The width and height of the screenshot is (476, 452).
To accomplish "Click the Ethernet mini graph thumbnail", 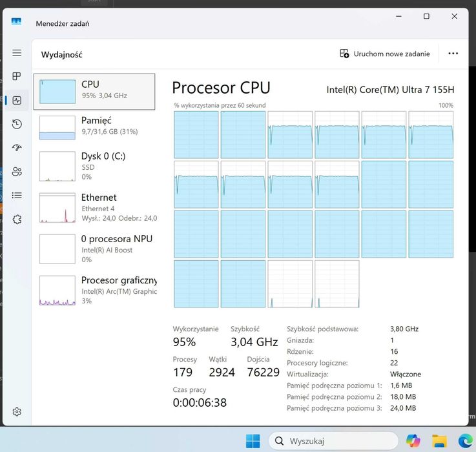I will [x=57, y=208].
